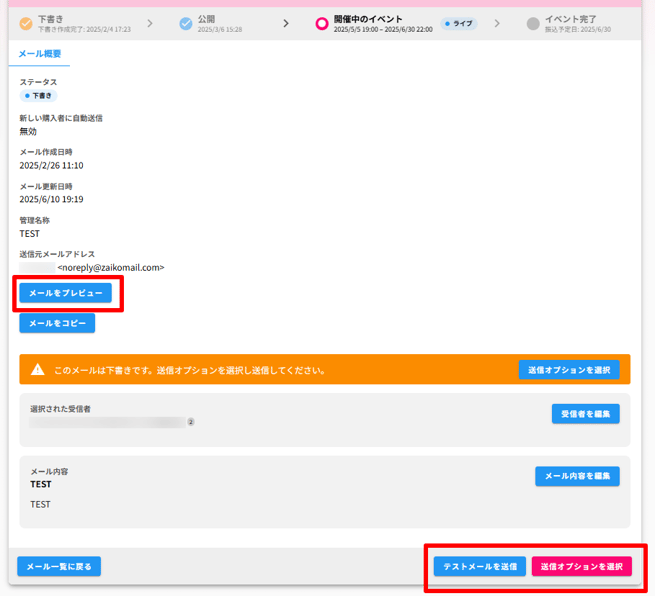This screenshot has width=655, height=596.
Task: Click the 振込予定日: 2025/6/30 text
Action: (x=578, y=30)
